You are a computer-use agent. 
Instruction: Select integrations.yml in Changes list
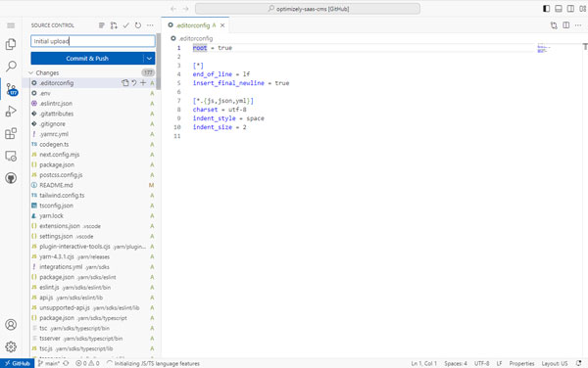(x=92, y=267)
